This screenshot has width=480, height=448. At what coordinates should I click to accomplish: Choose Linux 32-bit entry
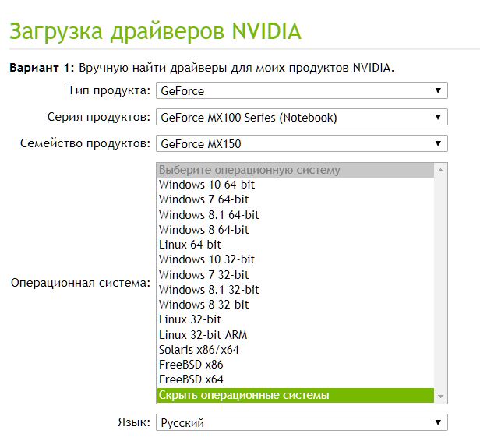pyautogui.click(x=295, y=319)
